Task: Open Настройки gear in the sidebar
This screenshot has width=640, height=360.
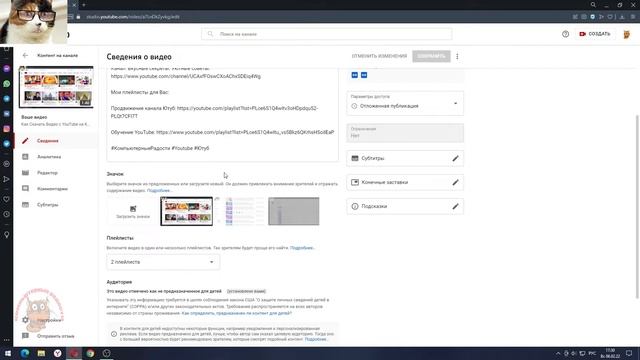Action: pyautogui.click(x=25, y=320)
